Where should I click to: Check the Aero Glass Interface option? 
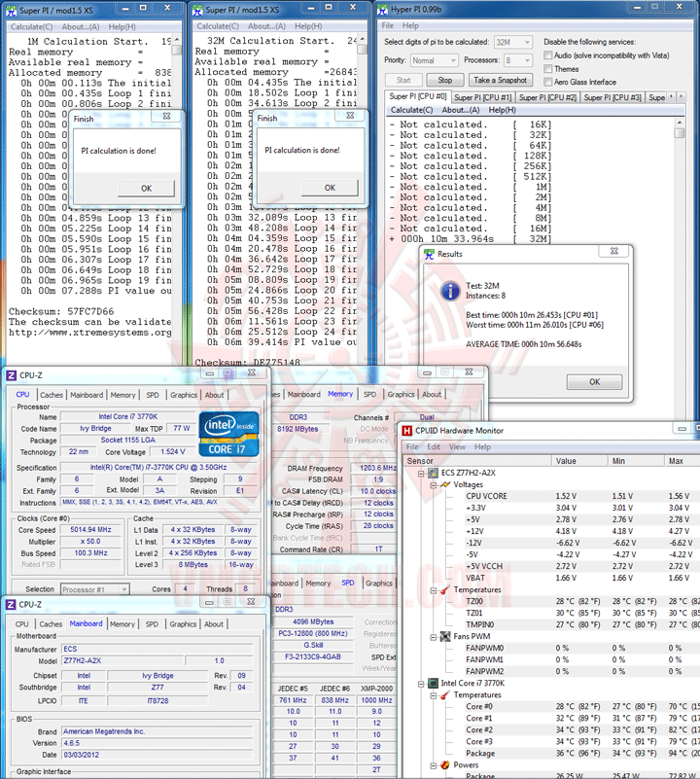pos(548,82)
